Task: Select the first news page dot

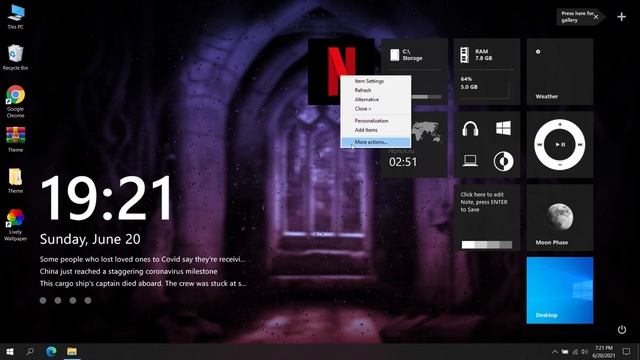Action: coord(43,300)
